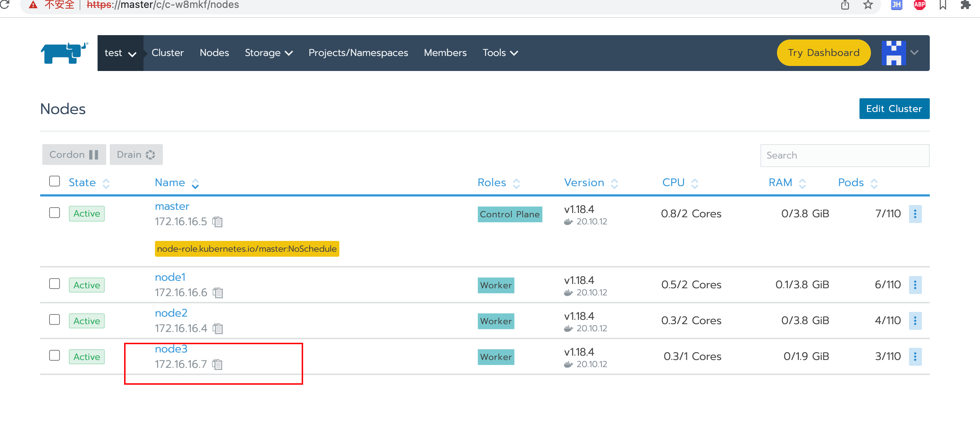
Task: Click the browser extensions puzzle icon
Action: pyautogui.click(x=966, y=5)
